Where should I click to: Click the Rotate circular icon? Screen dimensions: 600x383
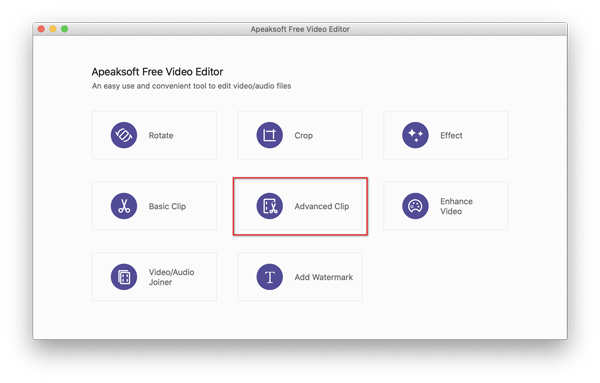click(124, 135)
